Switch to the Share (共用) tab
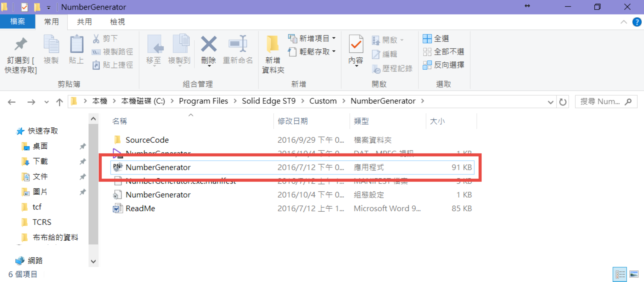 tap(84, 22)
